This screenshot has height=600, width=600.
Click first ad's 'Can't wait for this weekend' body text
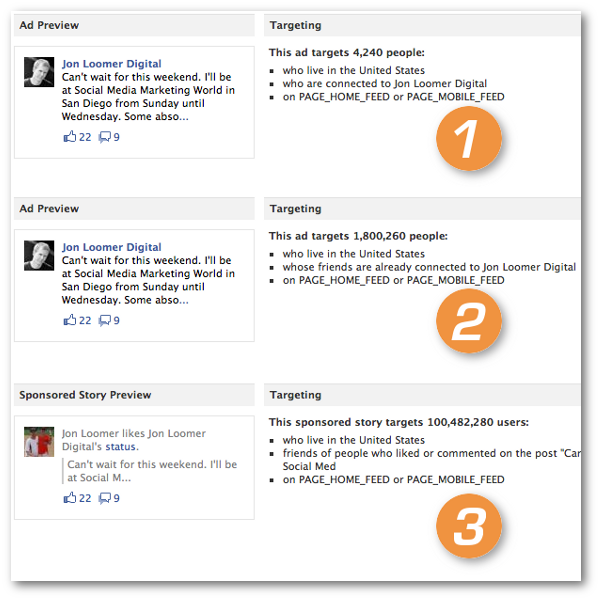click(x=148, y=96)
